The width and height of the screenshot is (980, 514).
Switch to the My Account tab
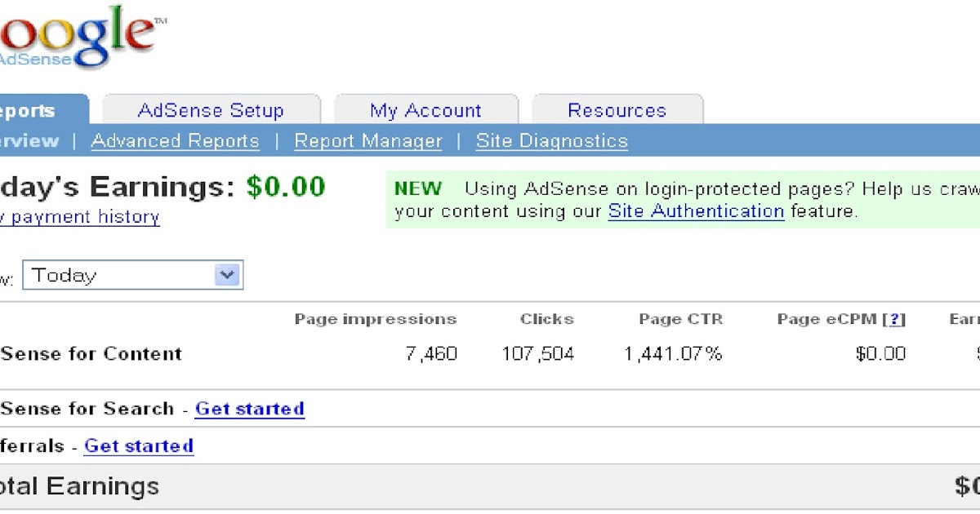425,109
